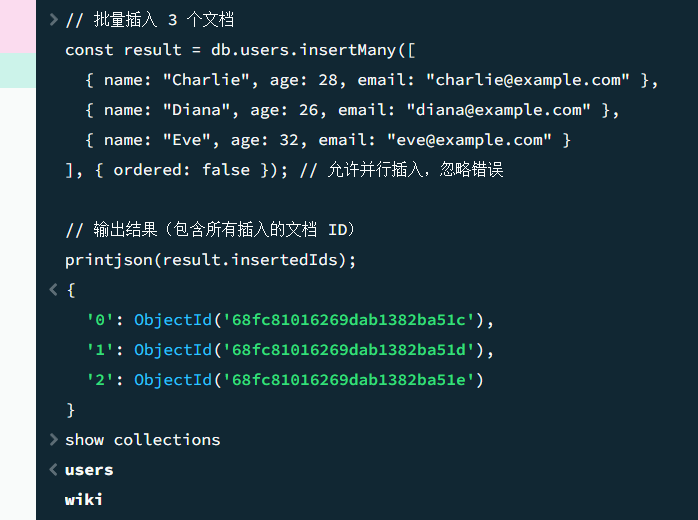698x520 pixels.
Task: Click the Eve document line
Action: tap(328, 140)
